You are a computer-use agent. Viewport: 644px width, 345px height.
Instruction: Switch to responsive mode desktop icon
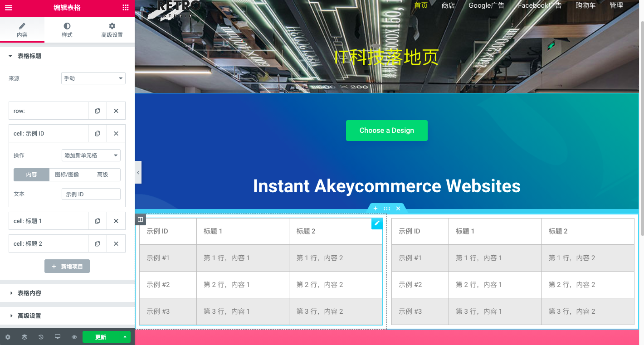tap(58, 337)
